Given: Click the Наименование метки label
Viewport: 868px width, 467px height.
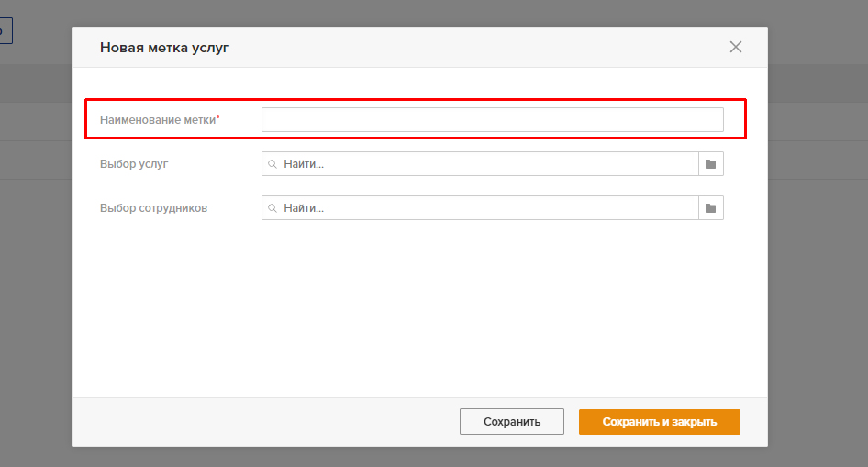Looking at the screenshot, I should pyautogui.click(x=158, y=120).
